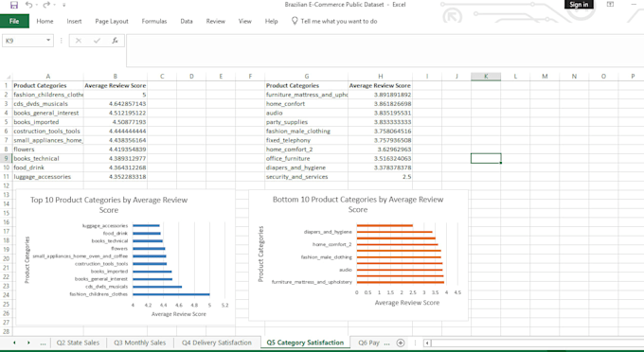
Task: Click Average Review Score header in cell H1
Action: [x=380, y=86]
